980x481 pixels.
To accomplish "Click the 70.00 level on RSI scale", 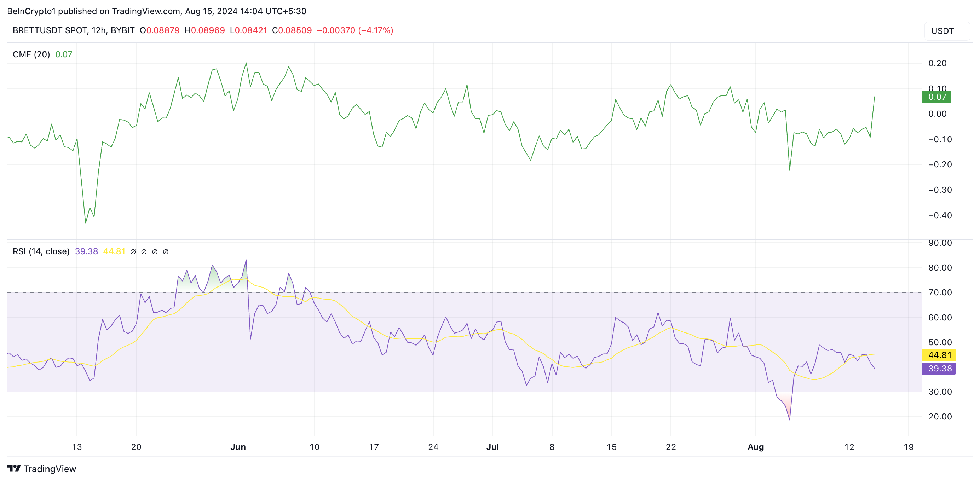I will coord(940,292).
